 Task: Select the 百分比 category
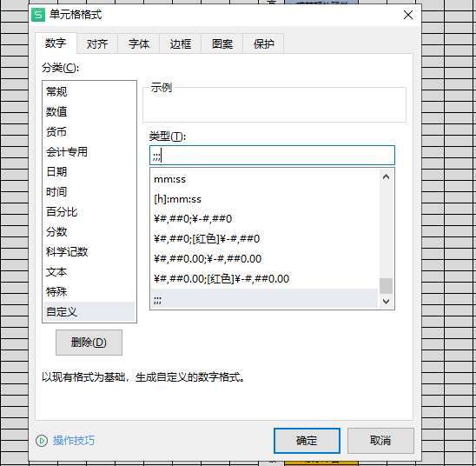[x=89, y=212]
